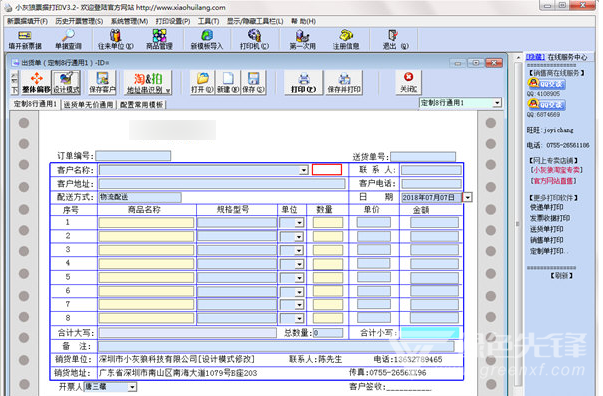Open 注册信息 telephone icon
This screenshot has width=603, height=396.
pos(346,40)
